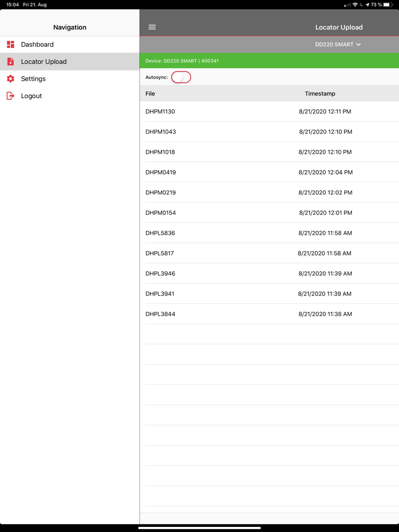Select file DHPM0219
399x532 pixels.
pyautogui.click(x=161, y=192)
